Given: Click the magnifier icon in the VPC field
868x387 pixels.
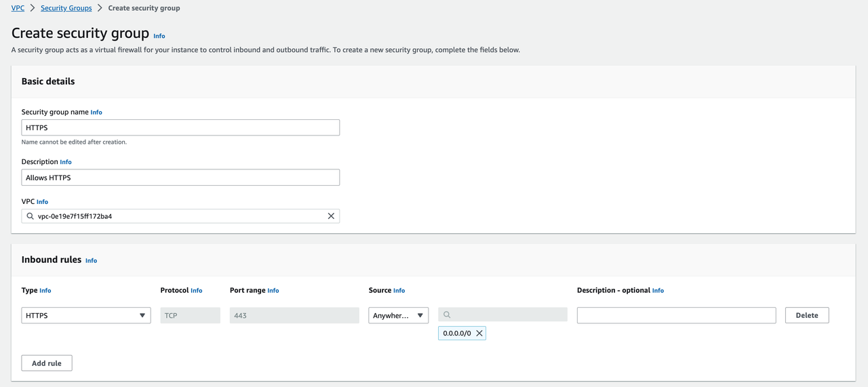Looking at the screenshot, I should pos(30,216).
